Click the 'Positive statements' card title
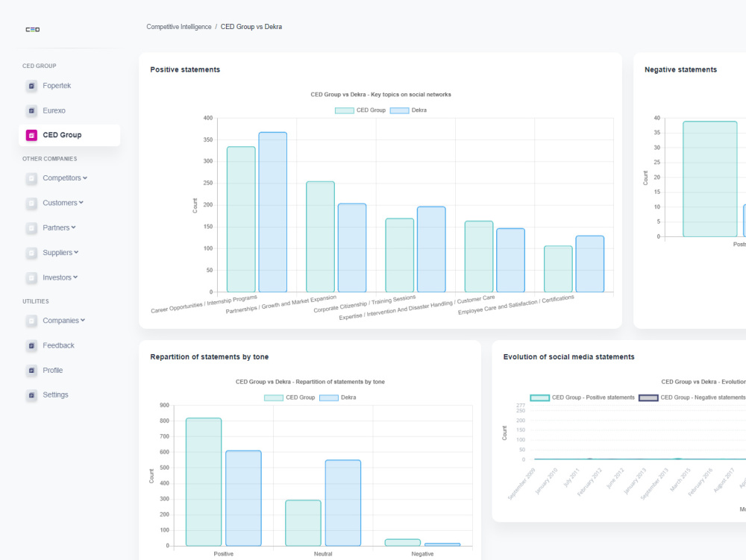The width and height of the screenshot is (746, 560). pos(185,69)
